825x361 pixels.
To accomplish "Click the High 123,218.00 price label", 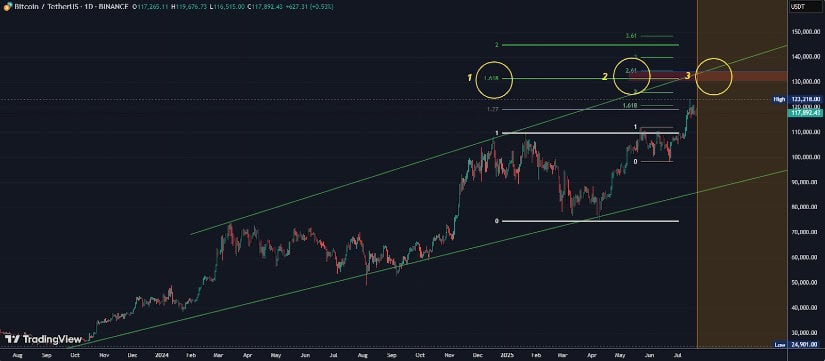I will coord(797,99).
